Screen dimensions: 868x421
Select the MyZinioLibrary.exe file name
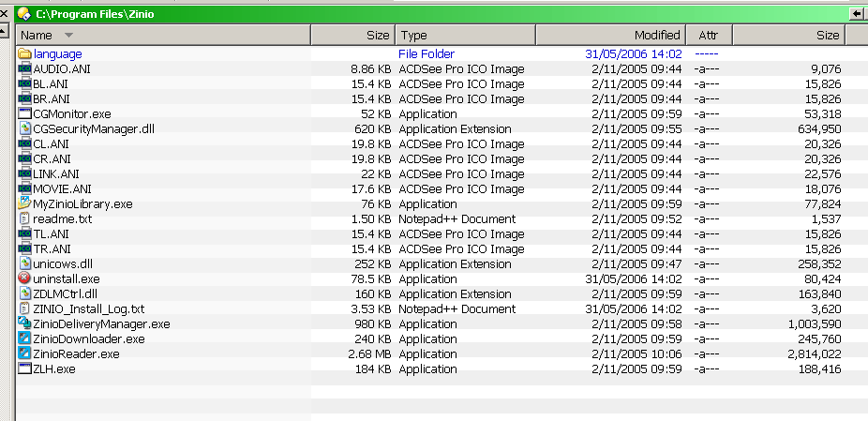tap(82, 203)
